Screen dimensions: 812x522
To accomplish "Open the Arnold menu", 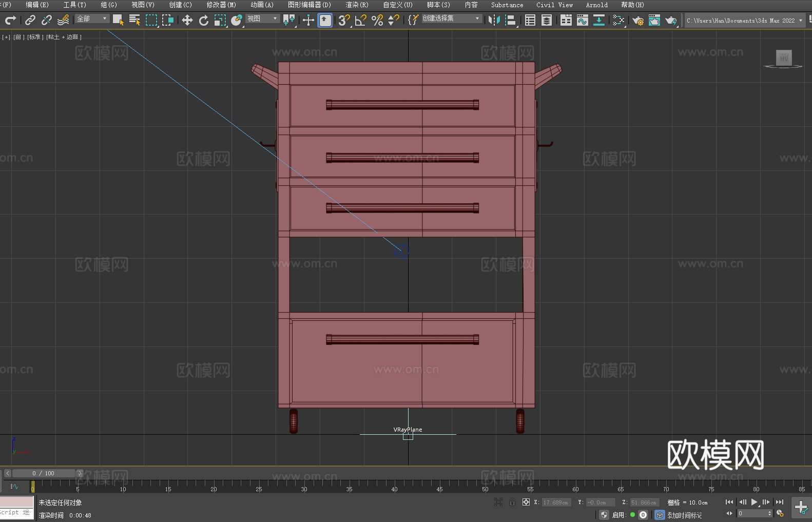I will coord(597,5).
